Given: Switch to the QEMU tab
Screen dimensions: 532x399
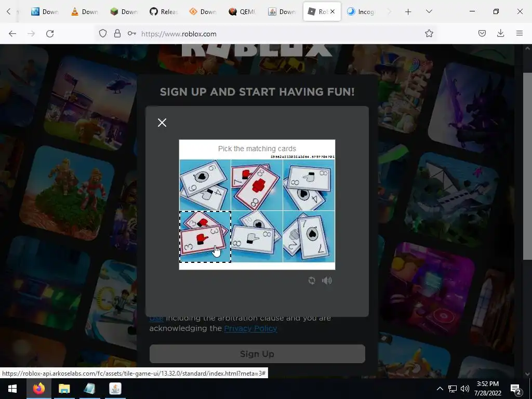Looking at the screenshot, I should (242, 11).
